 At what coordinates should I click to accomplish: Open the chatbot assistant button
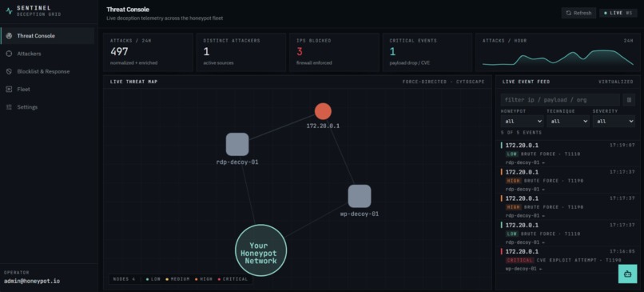coord(627,274)
